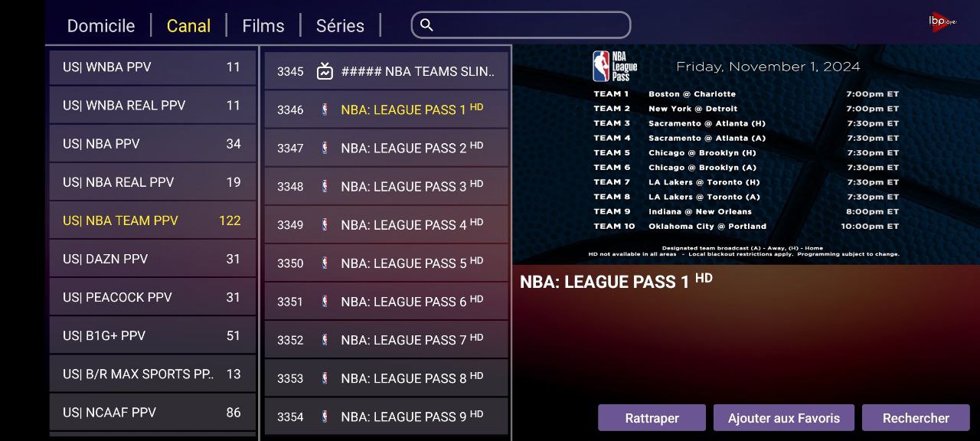Select the NBA TEAMS SLIN.. channel text
This screenshot has width=980, height=441.
coord(418,71)
